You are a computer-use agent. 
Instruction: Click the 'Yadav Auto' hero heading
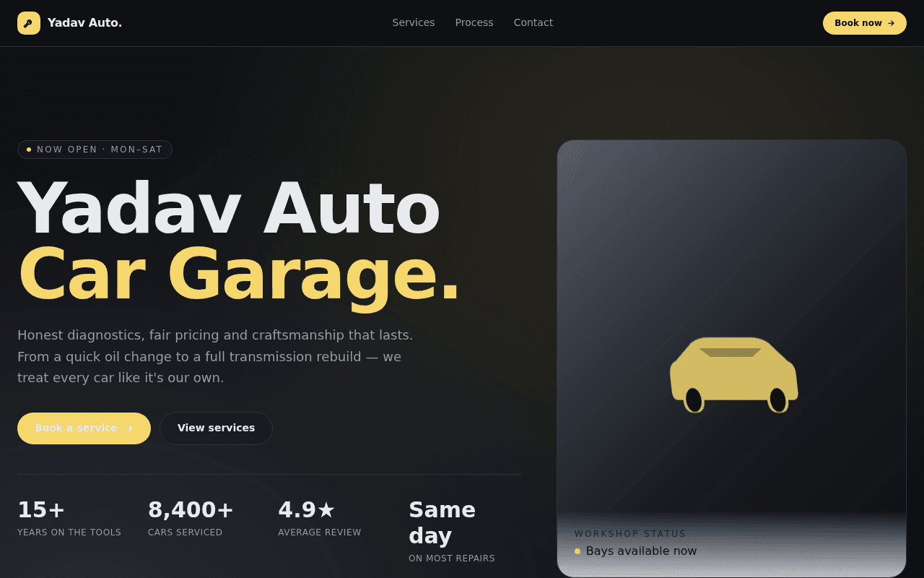coord(229,208)
